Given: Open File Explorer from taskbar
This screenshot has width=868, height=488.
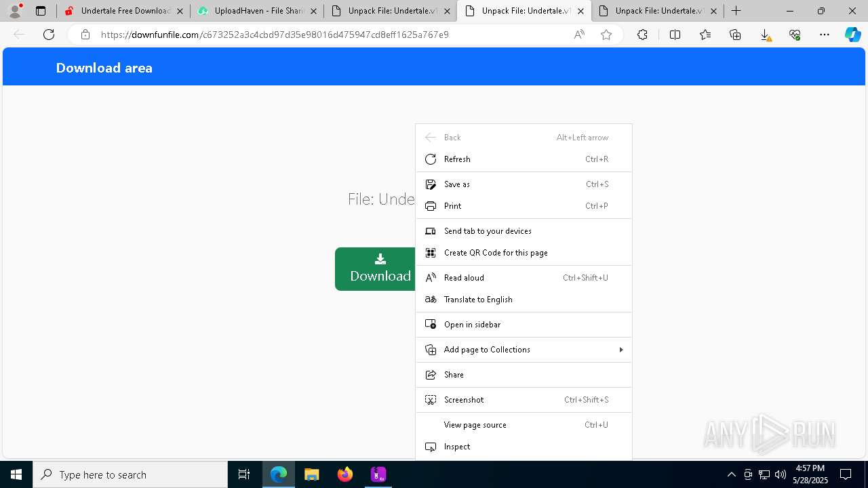Looking at the screenshot, I should (x=311, y=474).
